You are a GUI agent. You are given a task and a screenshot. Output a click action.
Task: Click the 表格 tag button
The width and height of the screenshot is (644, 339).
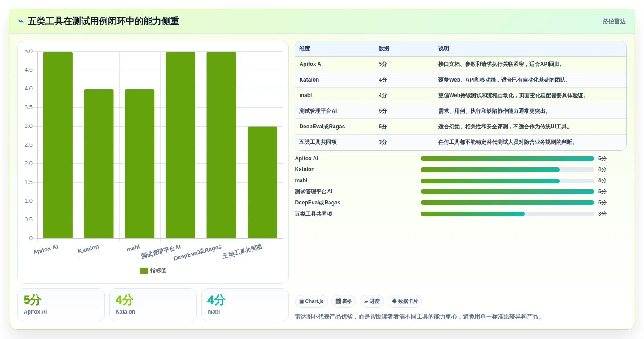(x=344, y=302)
